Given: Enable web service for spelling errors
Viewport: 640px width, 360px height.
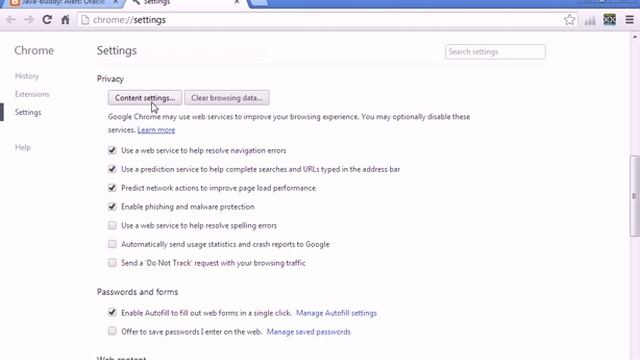Looking at the screenshot, I should 112,225.
